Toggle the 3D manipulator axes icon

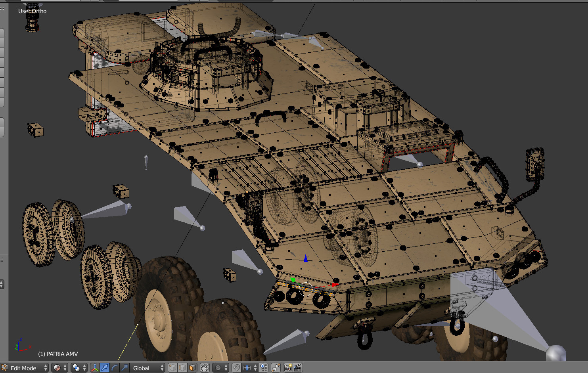[95, 368]
